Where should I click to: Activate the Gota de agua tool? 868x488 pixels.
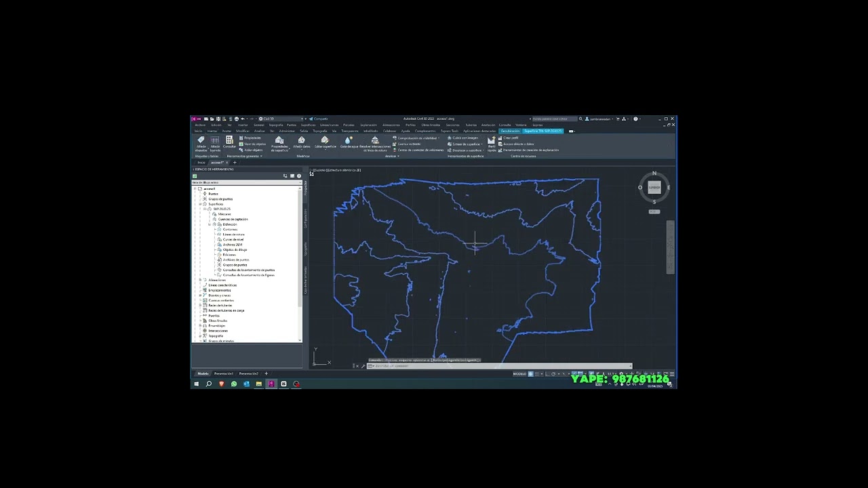coord(349,142)
